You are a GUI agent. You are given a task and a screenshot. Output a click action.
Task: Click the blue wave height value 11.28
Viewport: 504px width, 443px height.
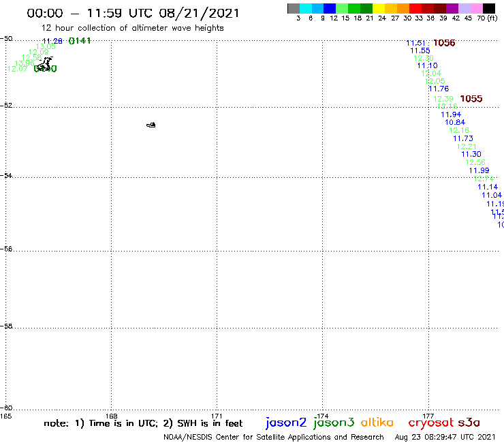(x=52, y=41)
